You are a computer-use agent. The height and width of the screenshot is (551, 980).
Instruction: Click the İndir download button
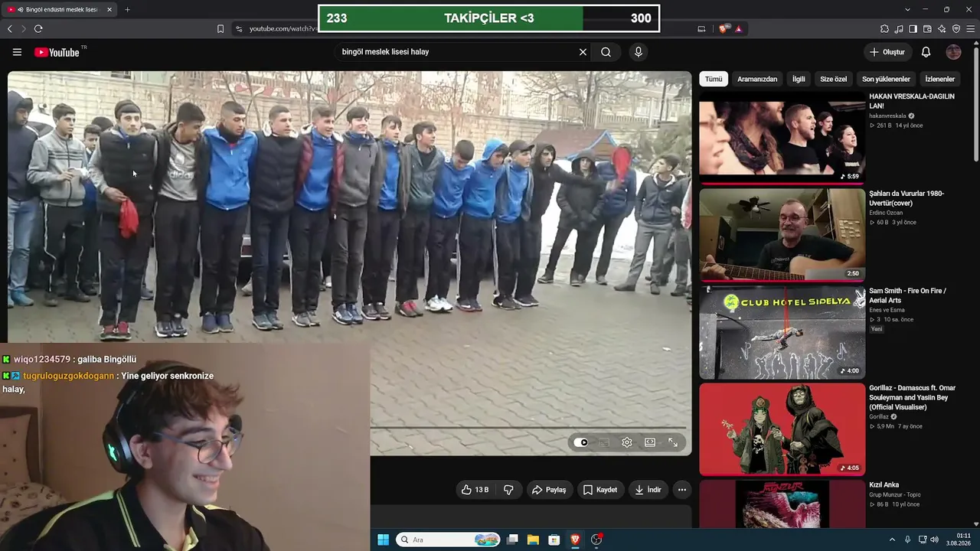tap(648, 490)
